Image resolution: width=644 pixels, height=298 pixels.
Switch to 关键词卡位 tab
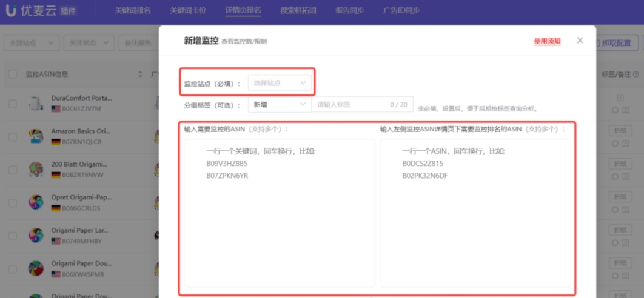tap(188, 11)
